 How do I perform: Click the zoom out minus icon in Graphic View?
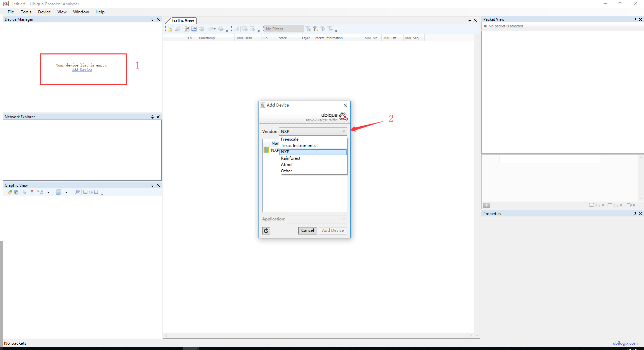click(86, 192)
